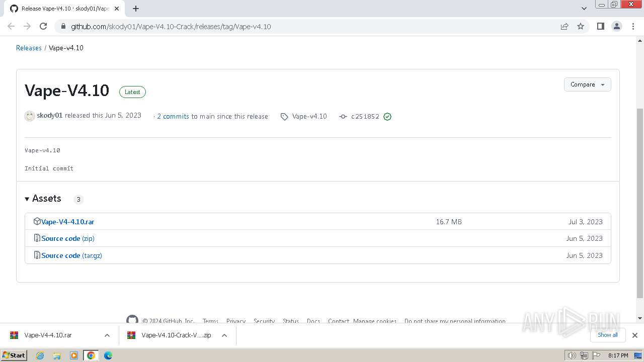
Task: Open site lock info icon
Action: 63,26
